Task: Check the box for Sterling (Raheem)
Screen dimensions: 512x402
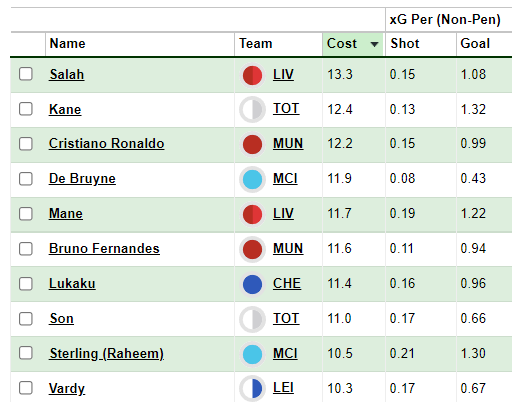Action: click(26, 353)
